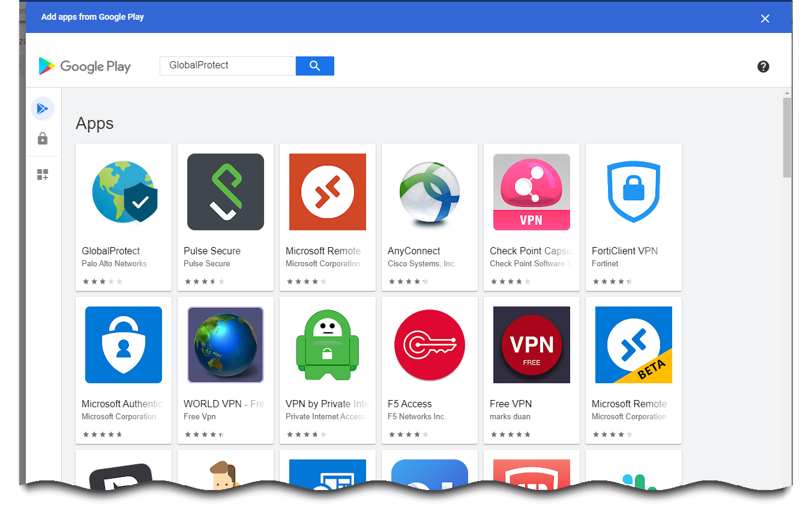Click the star rating under Palo Alto Networks
Viewport: 812px width, 529px height.
coord(103,281)
